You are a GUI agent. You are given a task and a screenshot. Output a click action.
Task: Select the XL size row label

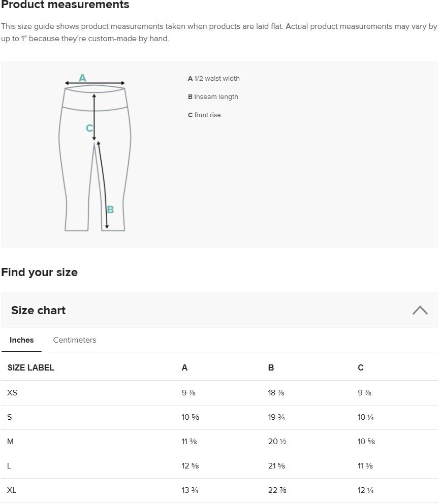12,490
